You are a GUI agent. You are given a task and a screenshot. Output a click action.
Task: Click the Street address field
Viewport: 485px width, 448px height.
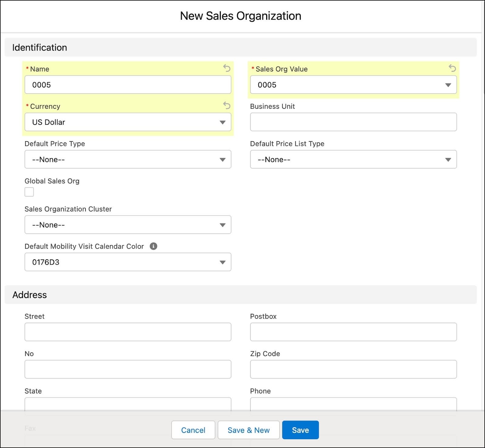pos(127,332)
